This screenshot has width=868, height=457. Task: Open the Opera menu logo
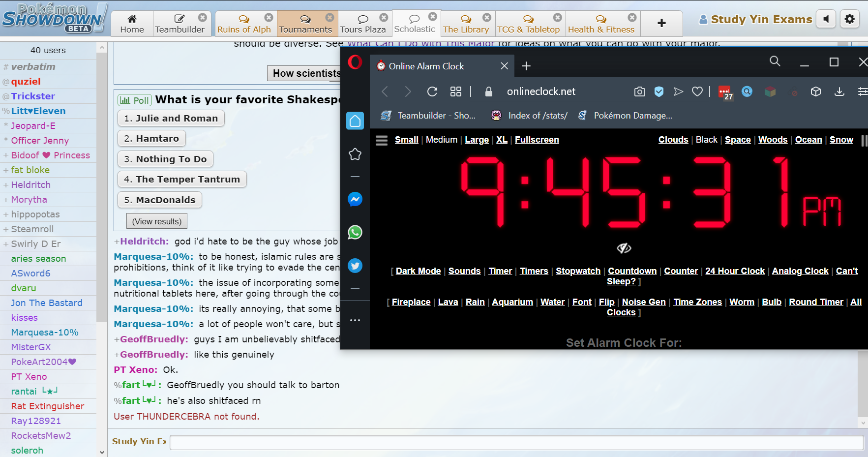[355, 62]
